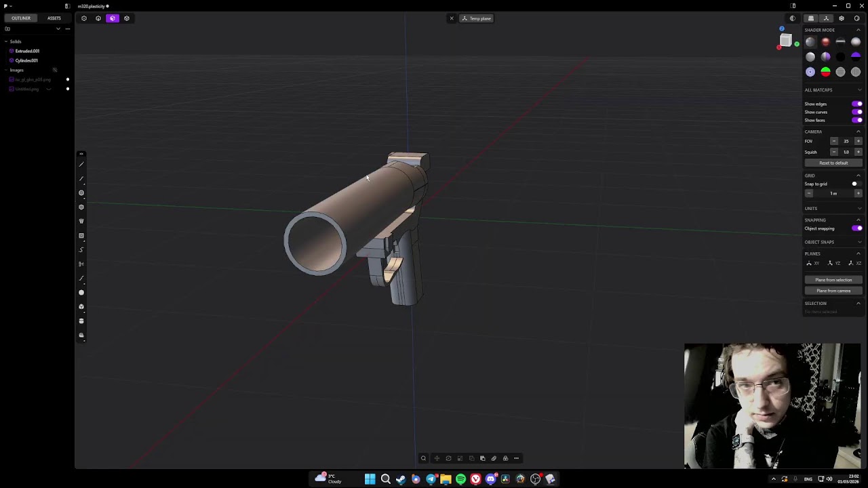868x488 pixels.
Task: Expand the Object Snaps section
Action: [x=859, y=242]
